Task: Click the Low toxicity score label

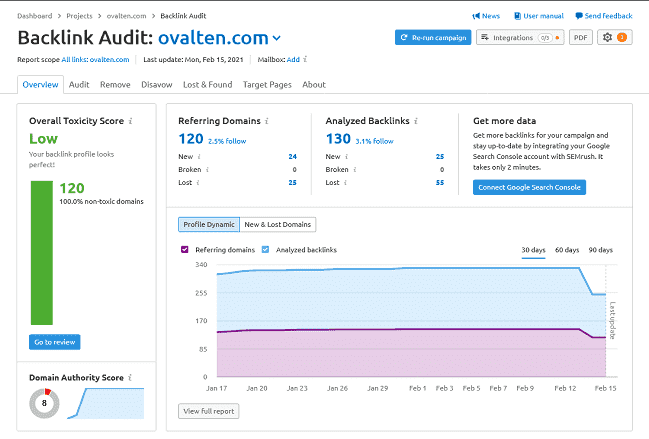Action: [x=43, y=139]
